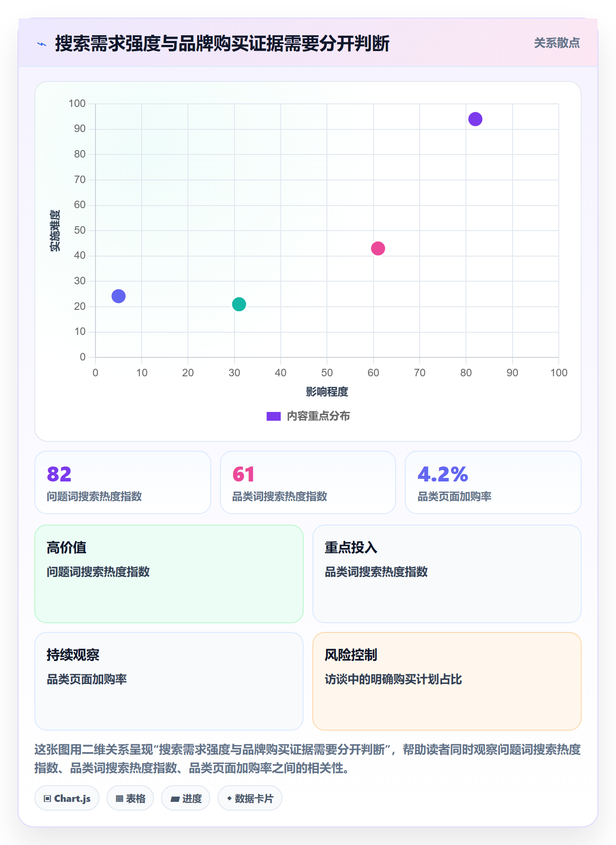Open the 风险控制 quadrant card heading

(x=351, y=655)
